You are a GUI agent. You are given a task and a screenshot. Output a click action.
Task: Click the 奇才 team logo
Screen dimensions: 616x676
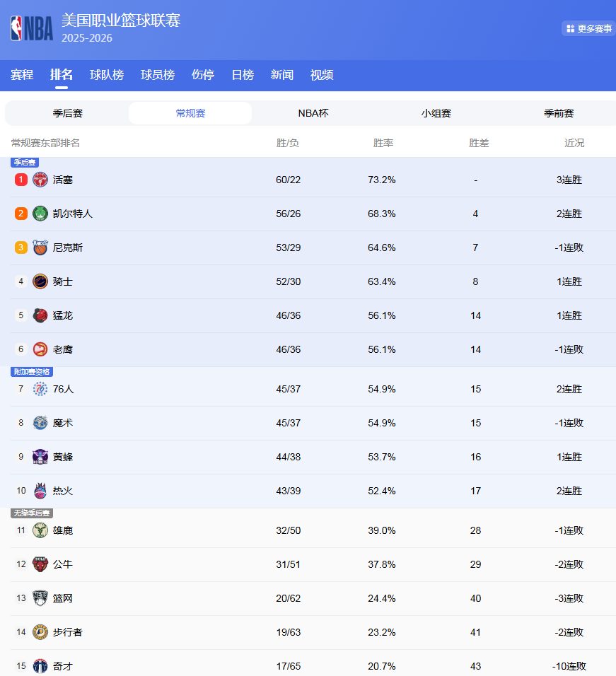pyautogui.click(x=40, y=666)
